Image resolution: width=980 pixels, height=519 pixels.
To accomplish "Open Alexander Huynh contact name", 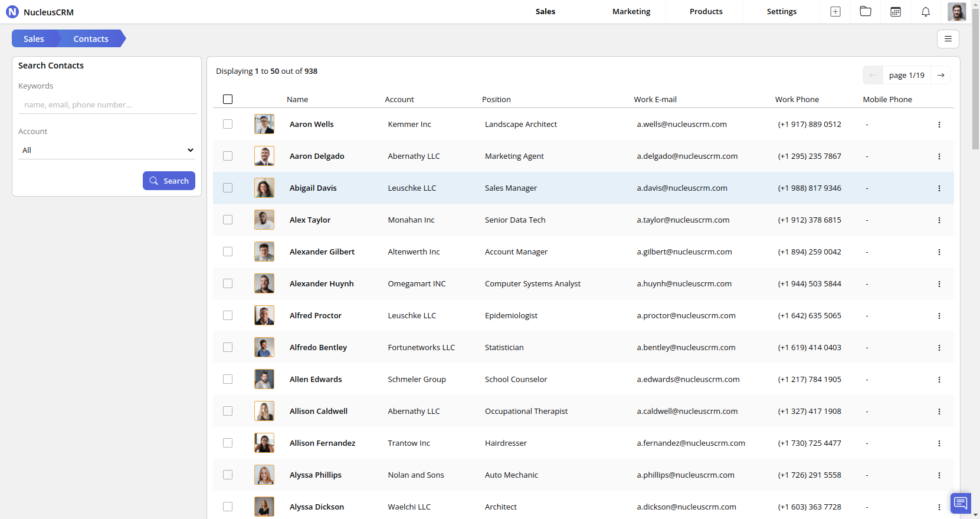I will (x=322, y=283).
